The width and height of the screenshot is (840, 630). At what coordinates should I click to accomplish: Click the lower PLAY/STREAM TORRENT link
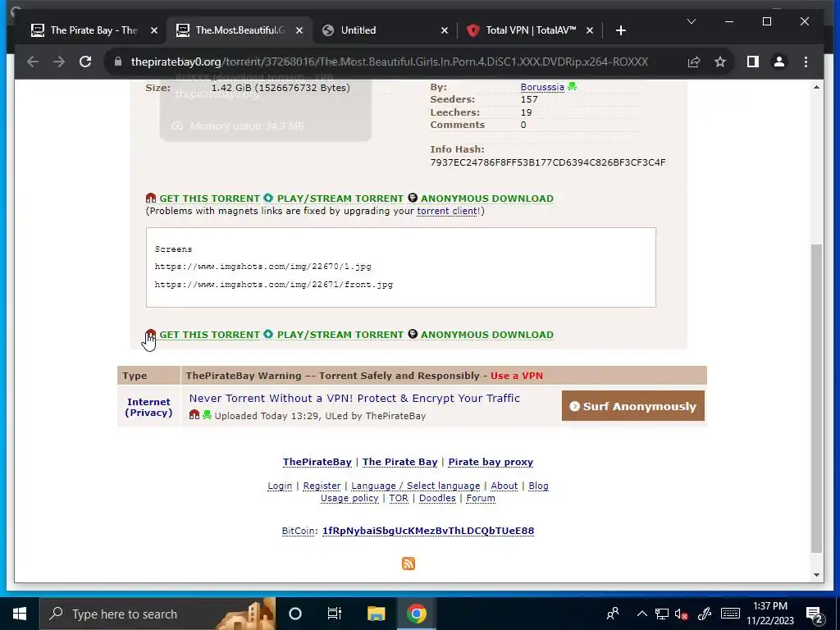coord(340,335)
